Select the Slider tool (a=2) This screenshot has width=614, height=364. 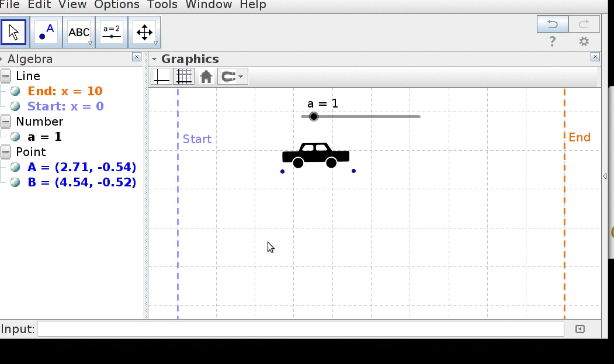(112, 33)
